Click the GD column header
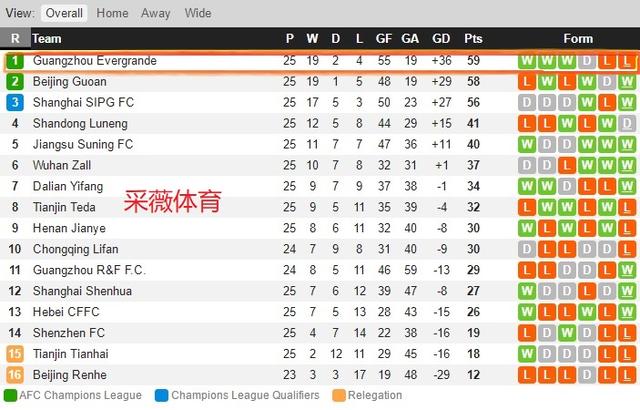 (x=441, y=39)
